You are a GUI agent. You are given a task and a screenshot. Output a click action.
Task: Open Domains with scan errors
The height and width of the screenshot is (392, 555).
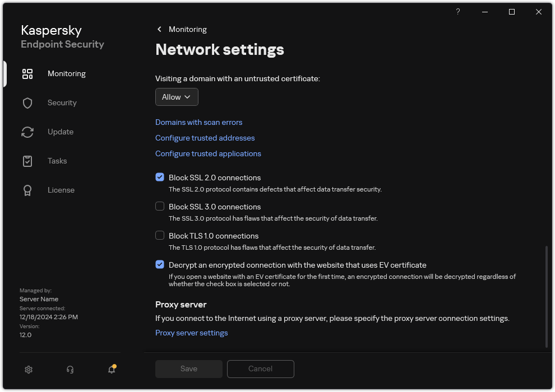[x=198, y=122]
